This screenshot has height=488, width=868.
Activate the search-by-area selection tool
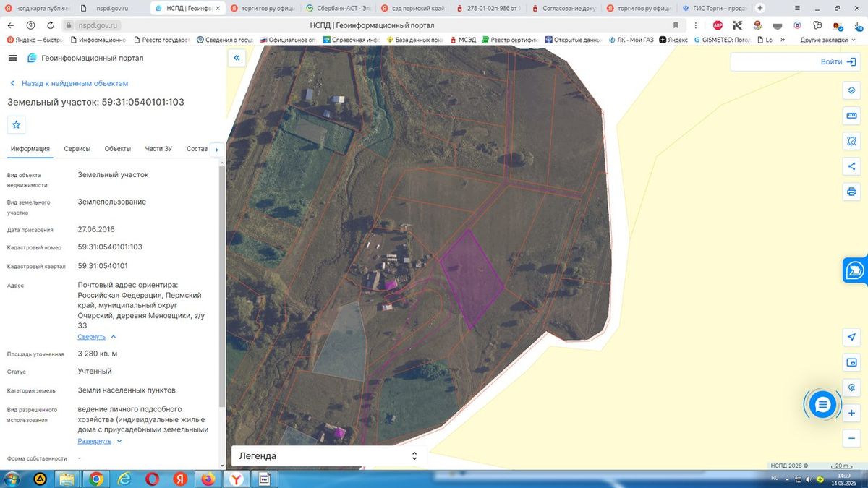point(851,141)
